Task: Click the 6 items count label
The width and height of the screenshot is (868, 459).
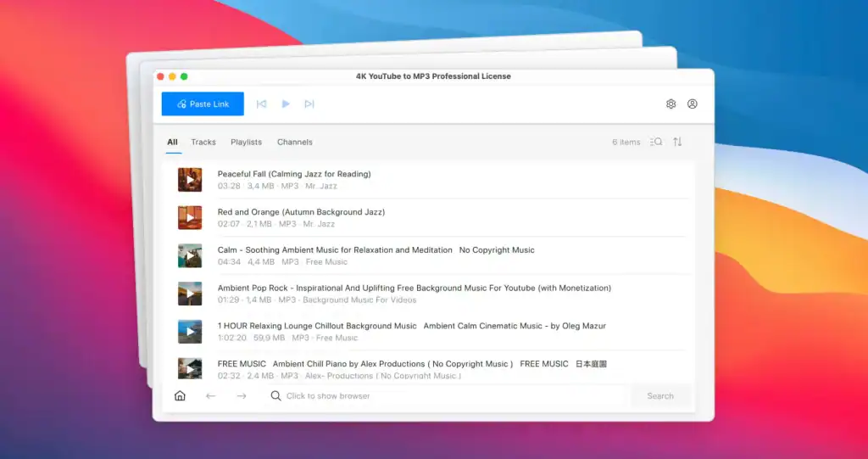Action: pyautogui.click(x=626, y=142)
